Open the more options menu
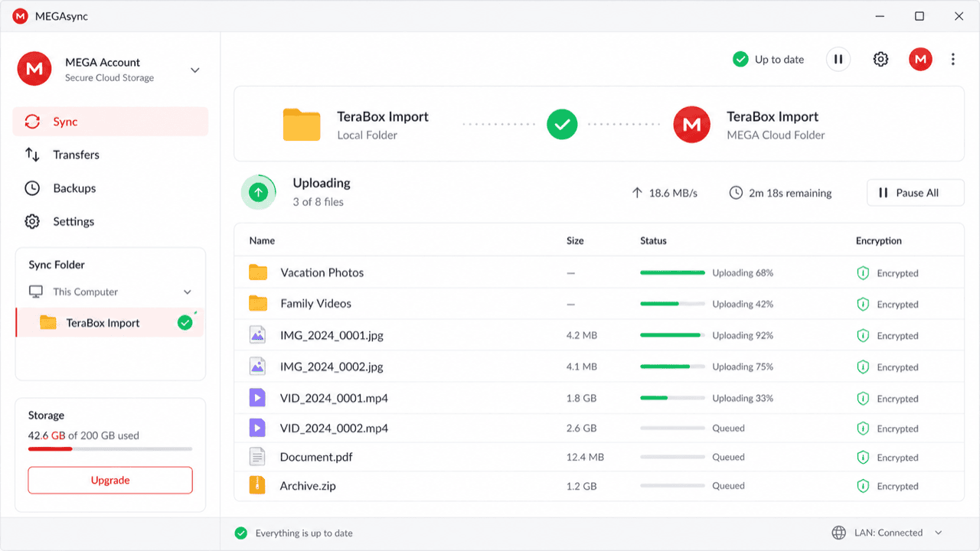 [953, 59]
